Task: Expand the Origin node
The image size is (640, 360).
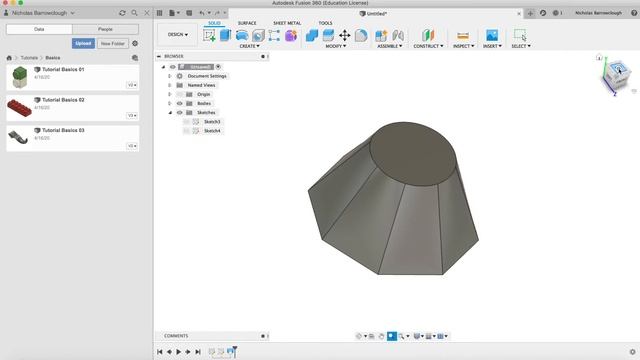Action: pos(170,94)
